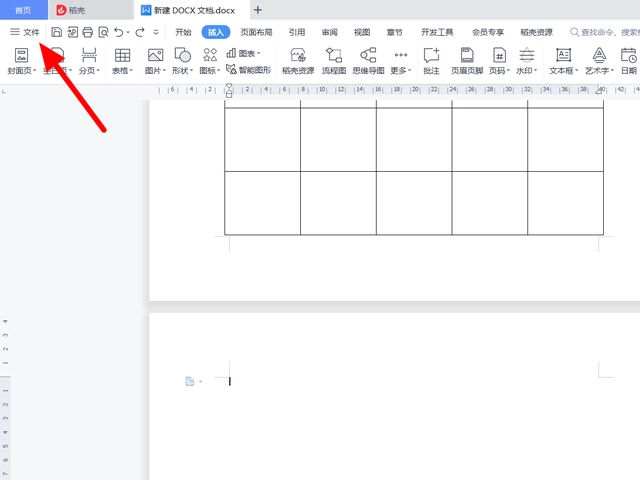Screen dimensions: 640x480
Task: Click the 智能图形 smart graphics button
Action: (x=248, y=70)
